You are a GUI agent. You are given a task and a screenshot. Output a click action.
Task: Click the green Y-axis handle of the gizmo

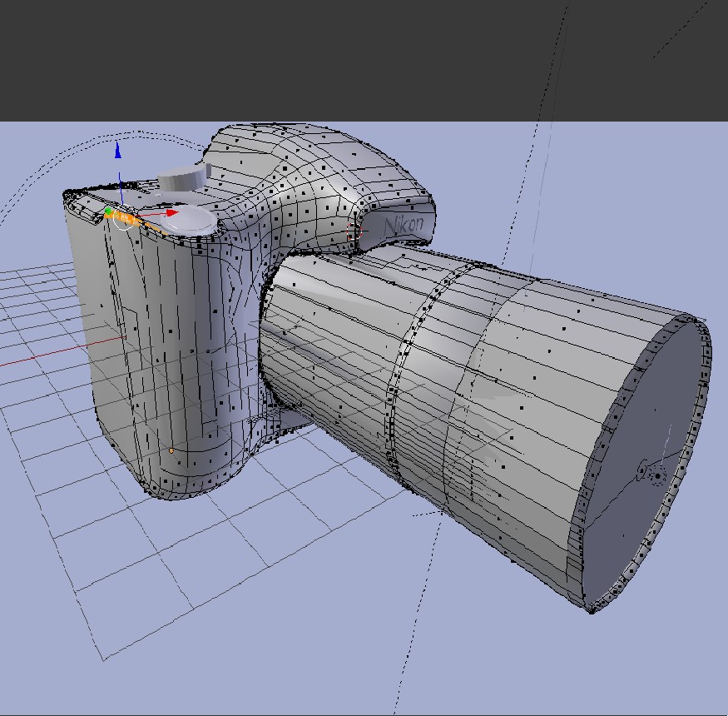109,213
